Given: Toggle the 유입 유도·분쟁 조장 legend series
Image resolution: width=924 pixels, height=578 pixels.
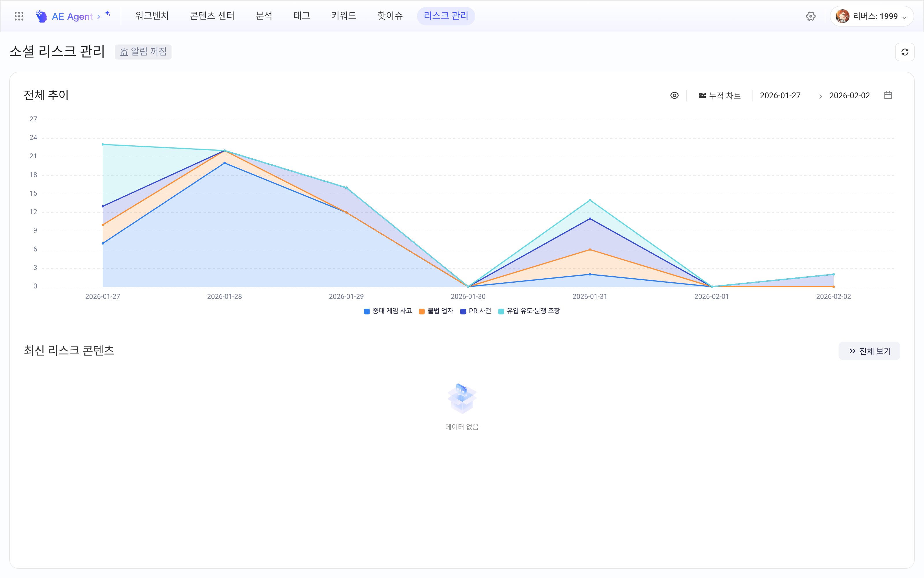Looking at the screenshot, I should (x=529, y=311).
